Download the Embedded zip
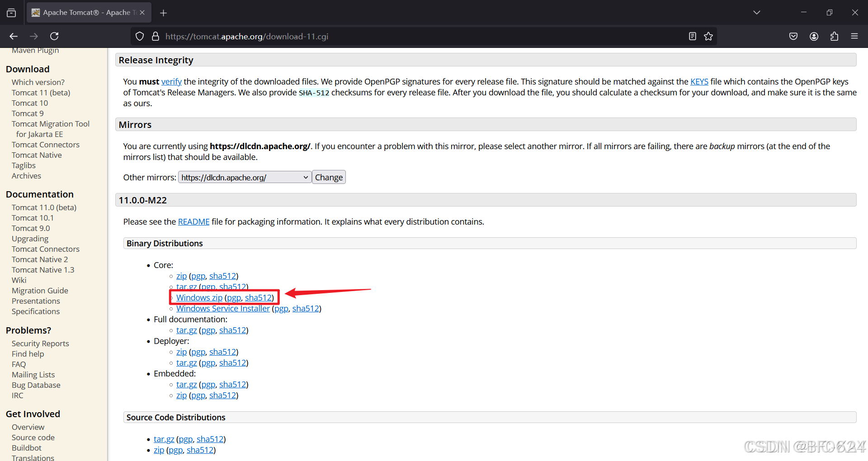868x461 pixels. click(x=181, y=395)
